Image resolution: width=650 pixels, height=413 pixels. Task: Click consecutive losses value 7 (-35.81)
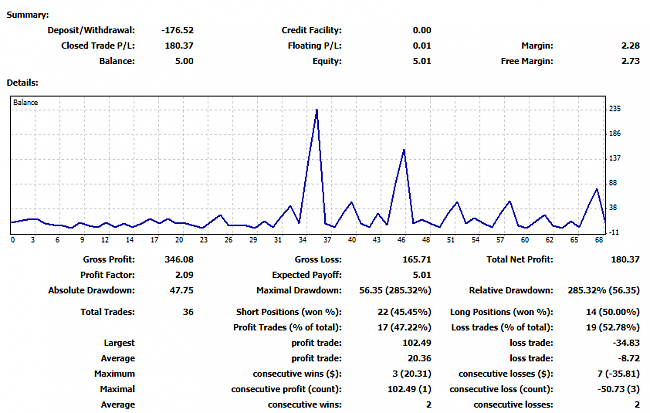tap(618, 374)
